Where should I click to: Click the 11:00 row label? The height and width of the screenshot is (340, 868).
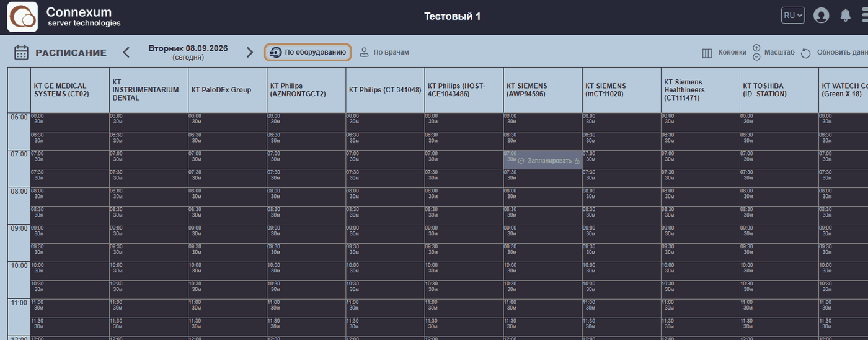click(x=19, y=303)
